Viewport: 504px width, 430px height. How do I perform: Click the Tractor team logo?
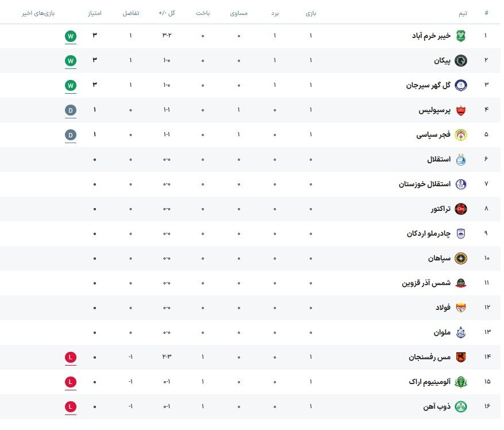pyautogui.click(x=460, y=209)
